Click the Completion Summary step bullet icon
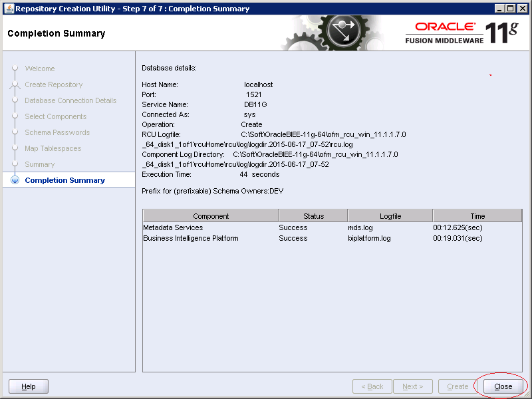The height and width of the screenshot is (399, 532). point(15,180)
